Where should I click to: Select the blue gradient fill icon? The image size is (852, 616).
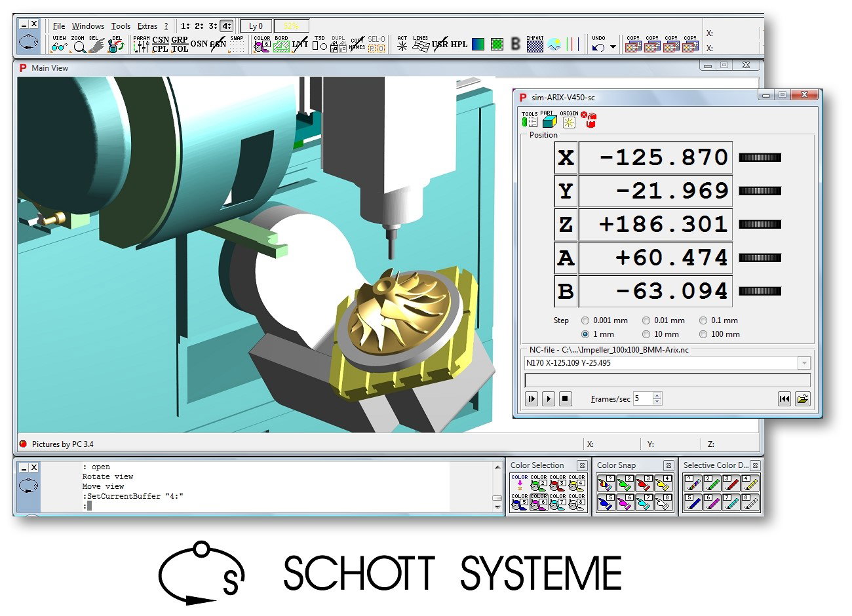478,45
